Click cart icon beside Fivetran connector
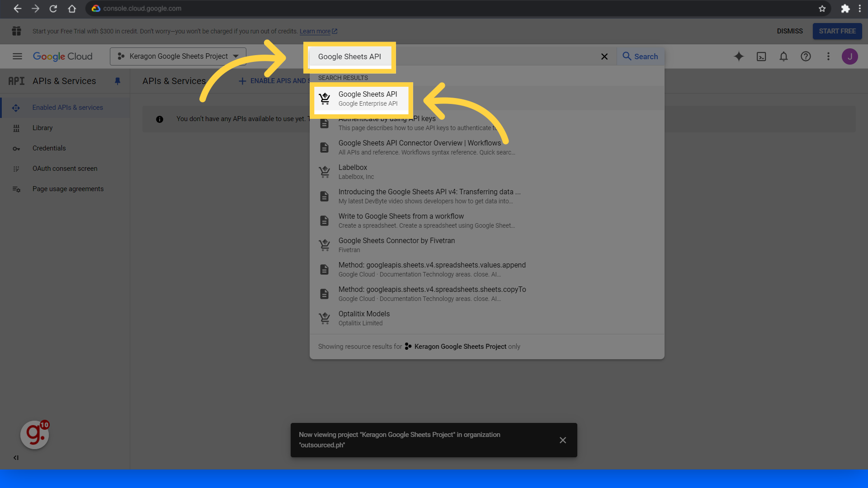This screenshot has width=868, height=488. point(325,245)
